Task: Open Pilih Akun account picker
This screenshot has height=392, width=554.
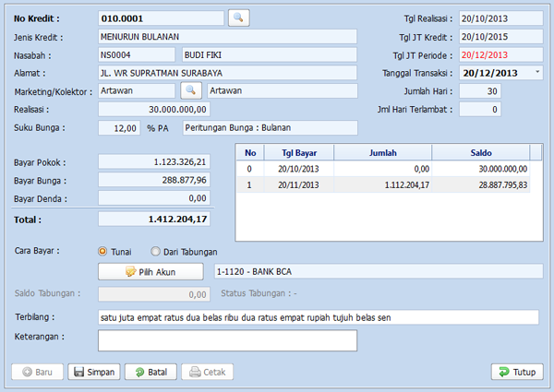Action: point(151,271)
